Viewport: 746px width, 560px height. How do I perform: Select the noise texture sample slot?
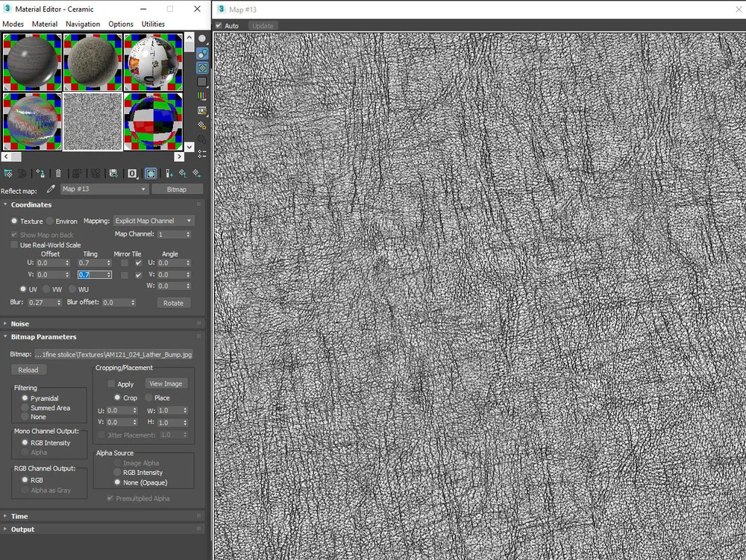click(93, 121)
